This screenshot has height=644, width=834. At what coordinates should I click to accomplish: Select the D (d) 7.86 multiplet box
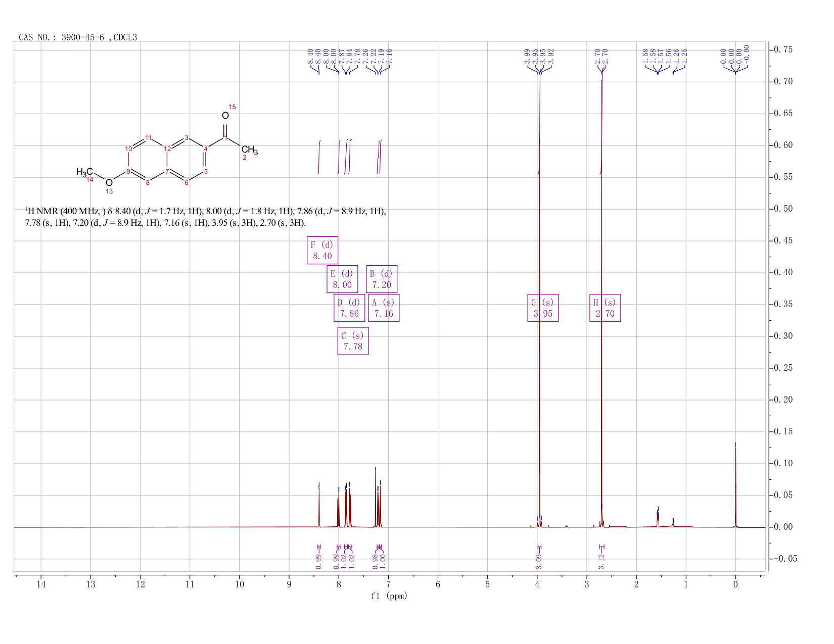pos(349,308)
